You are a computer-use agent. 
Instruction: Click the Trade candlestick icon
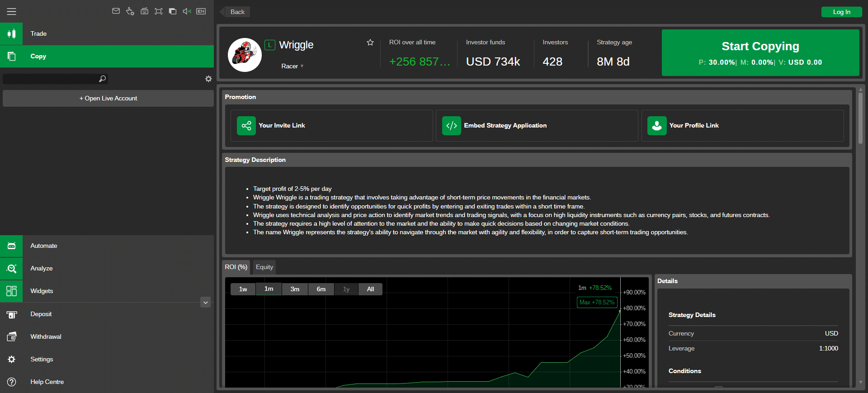pos(11,33)
